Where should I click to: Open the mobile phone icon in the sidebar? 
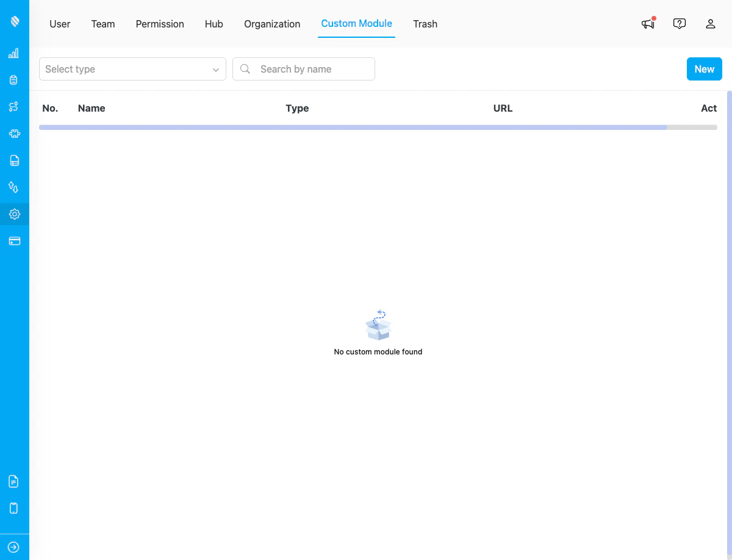[14, 508]
